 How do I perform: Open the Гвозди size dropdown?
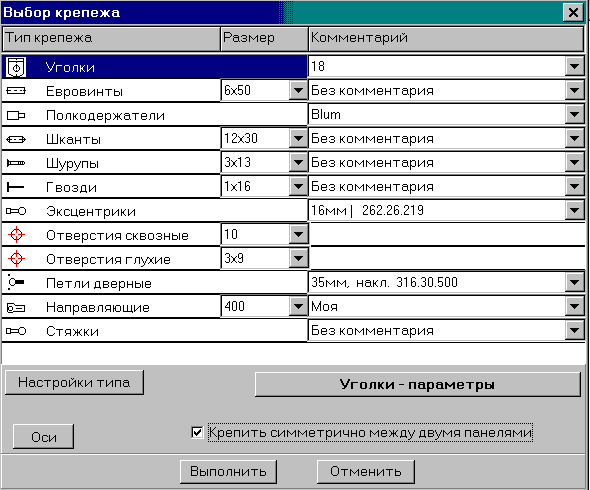(x=298, y=186)
